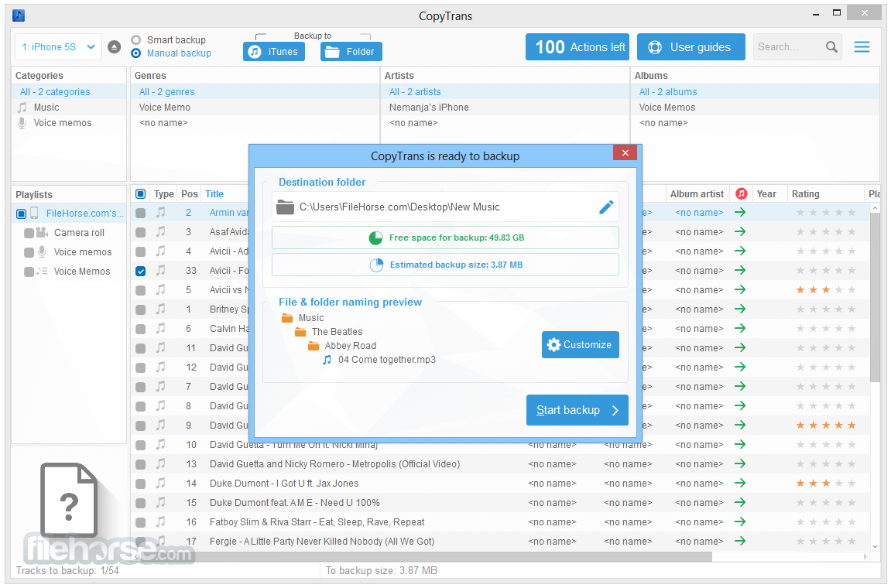Image resolution: width=891 pixels, height=588 pixels.
Task: Sort tracks by Year column
Action: tap(766, 193)
